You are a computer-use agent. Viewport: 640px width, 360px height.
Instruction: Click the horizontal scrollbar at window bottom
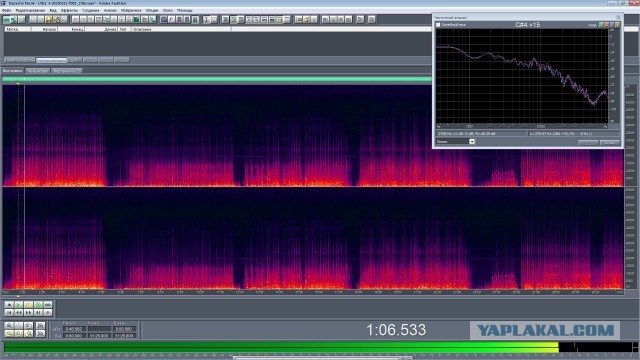(x=322, y=358)
